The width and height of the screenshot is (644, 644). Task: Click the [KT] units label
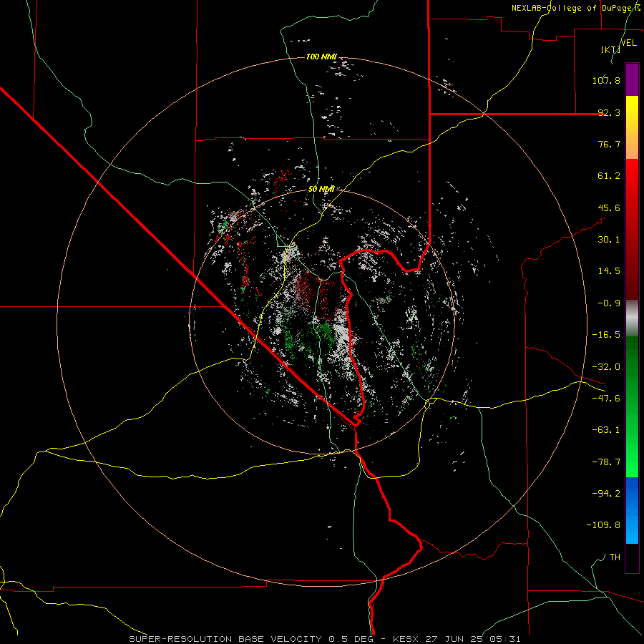[610, 49]
